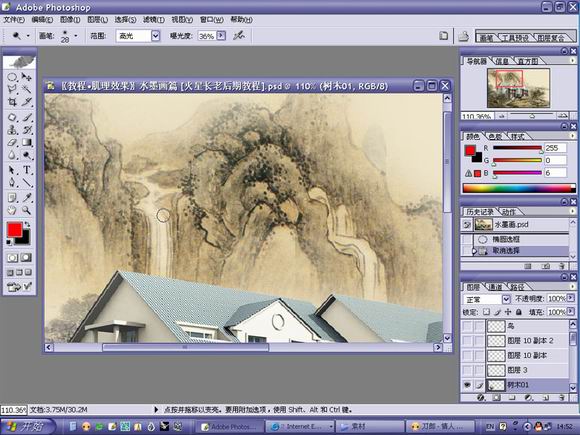Switch to 通道 Channels tab
Viewport: 580px width, 435px height.
coord(496,287)
